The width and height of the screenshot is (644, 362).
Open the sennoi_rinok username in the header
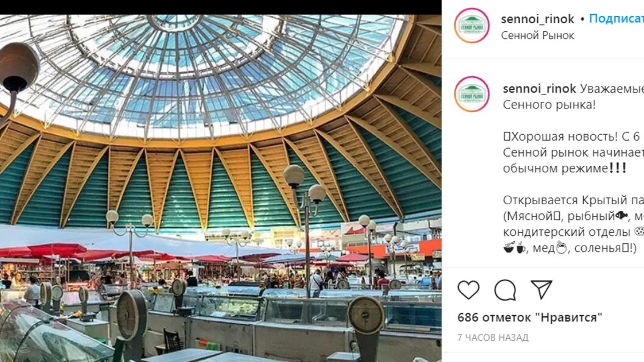click(538, 19)
